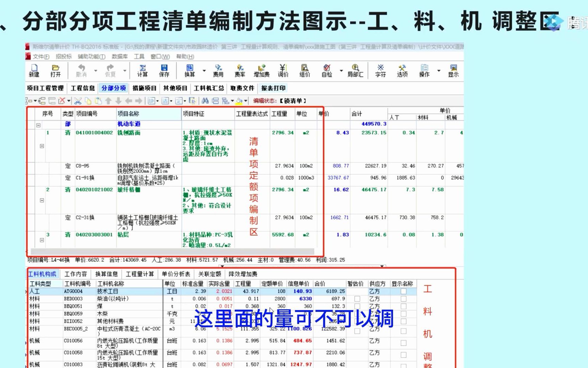Click the copy icon in edit toolbar
Viewport: 588px width, 368px height.
point(88,101)
